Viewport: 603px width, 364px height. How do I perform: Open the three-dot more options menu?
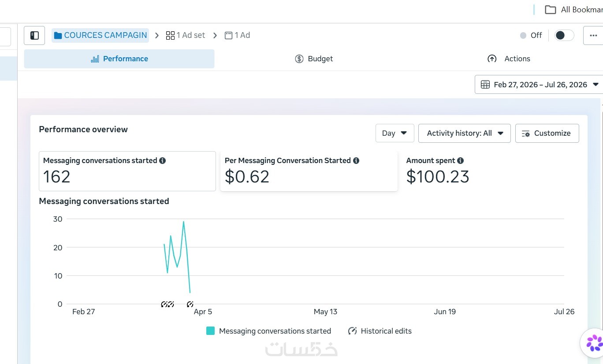pyautogui.click(x=593, y=35)
